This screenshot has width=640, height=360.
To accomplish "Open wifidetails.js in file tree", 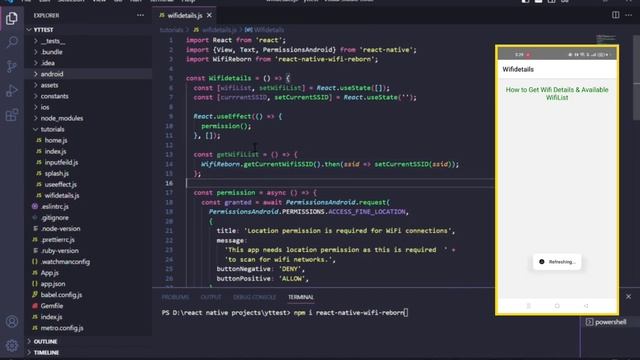I will pos(88,195).
